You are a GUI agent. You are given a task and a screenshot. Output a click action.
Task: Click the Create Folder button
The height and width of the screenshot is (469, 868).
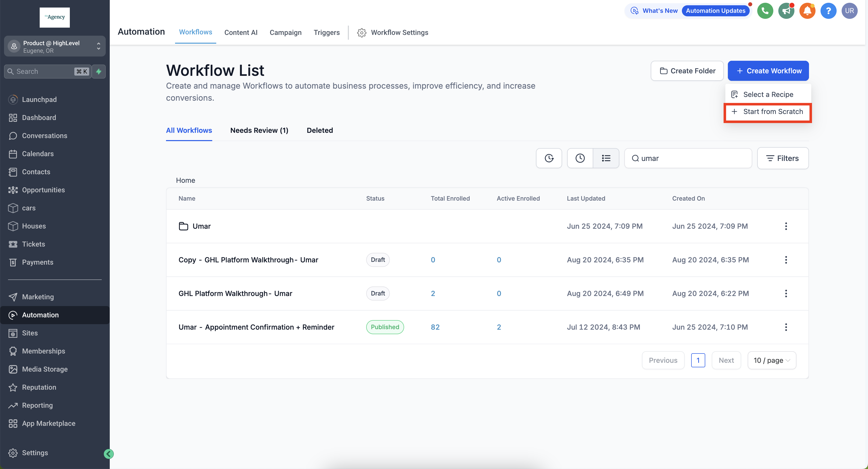tap(687, 71)
